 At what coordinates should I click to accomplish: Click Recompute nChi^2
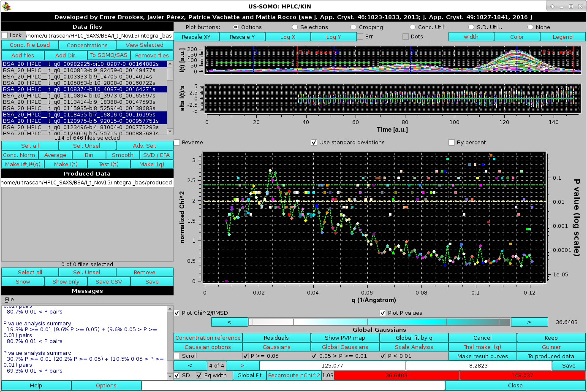[x=293, y=375]
